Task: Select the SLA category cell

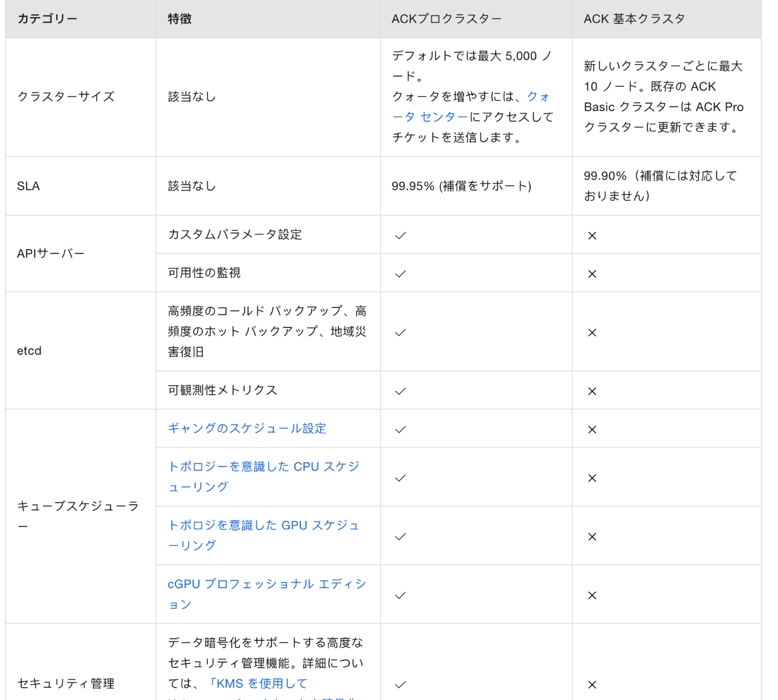Action: [x=81, y=186]
